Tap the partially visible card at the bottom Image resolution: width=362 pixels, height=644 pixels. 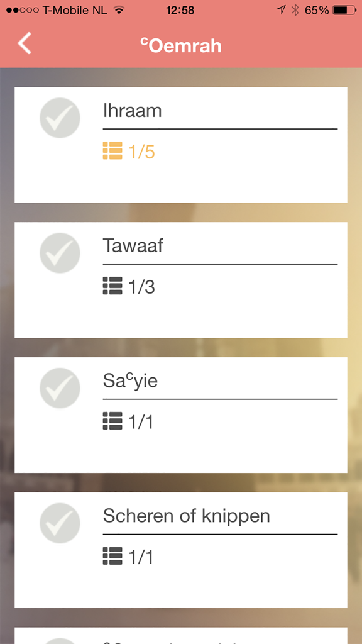point(181,635)
